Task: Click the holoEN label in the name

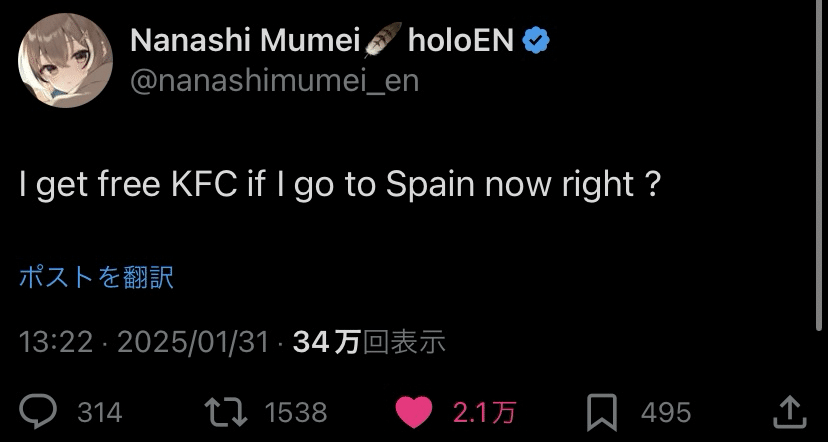Action: pyautogui.click(x=461, y=40)
